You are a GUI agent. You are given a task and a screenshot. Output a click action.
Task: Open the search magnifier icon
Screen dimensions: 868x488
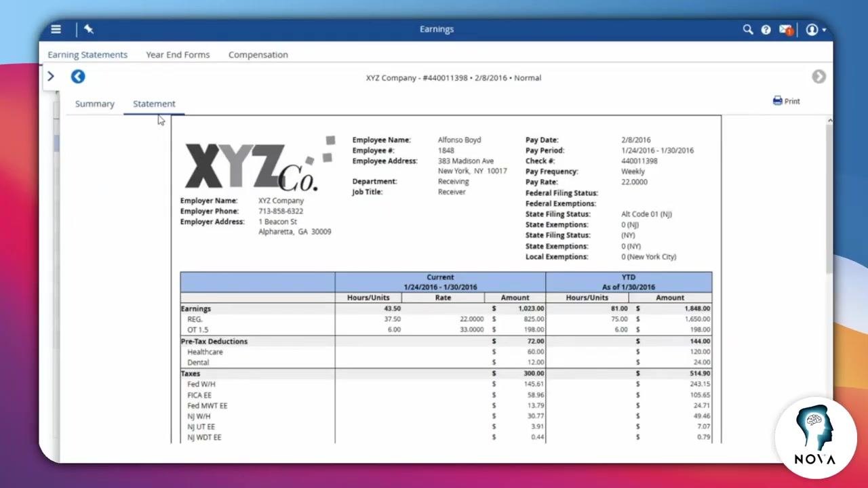click(x=748, y=29)
